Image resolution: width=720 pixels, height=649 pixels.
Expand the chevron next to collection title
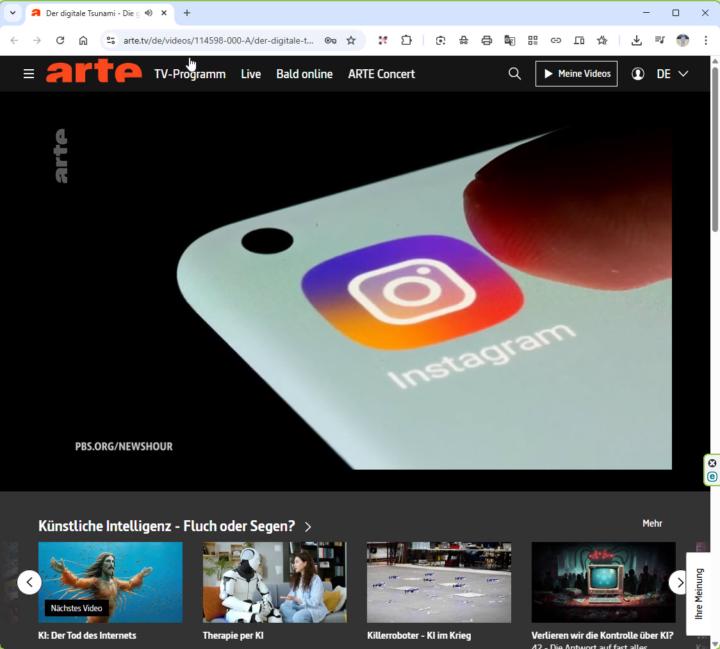pos(308,527)
